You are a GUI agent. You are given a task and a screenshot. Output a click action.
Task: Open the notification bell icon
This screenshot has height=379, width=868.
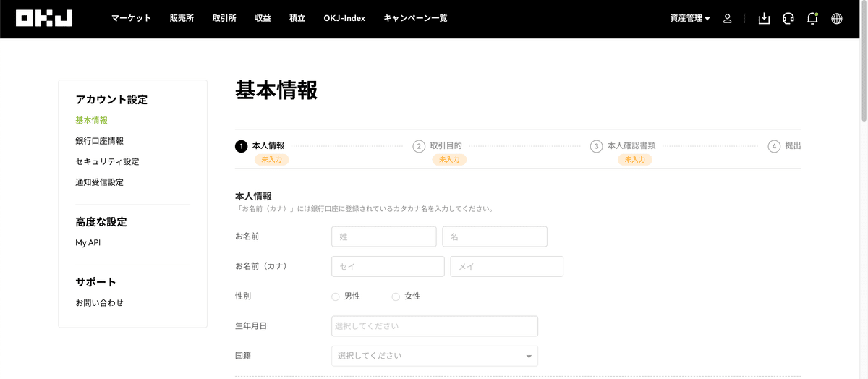812,19
